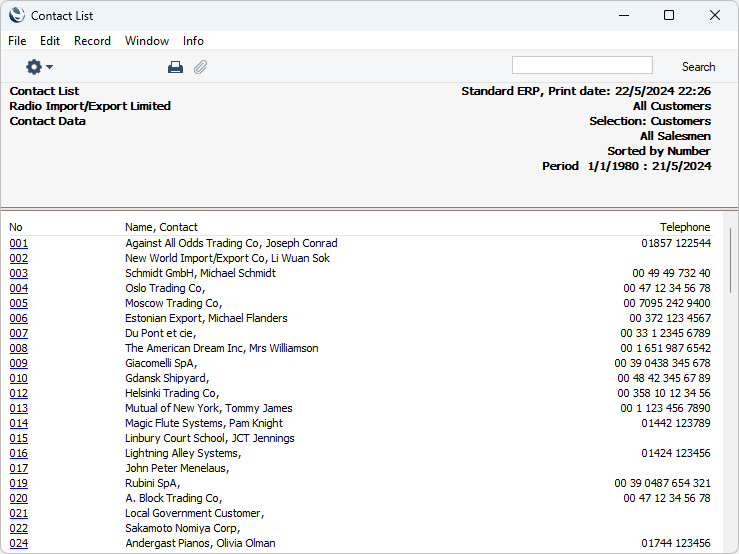The image size is (739, 554).
Task: Click the paperclip attachments icon
Action: pyautogui.click(x=200, y=67)
